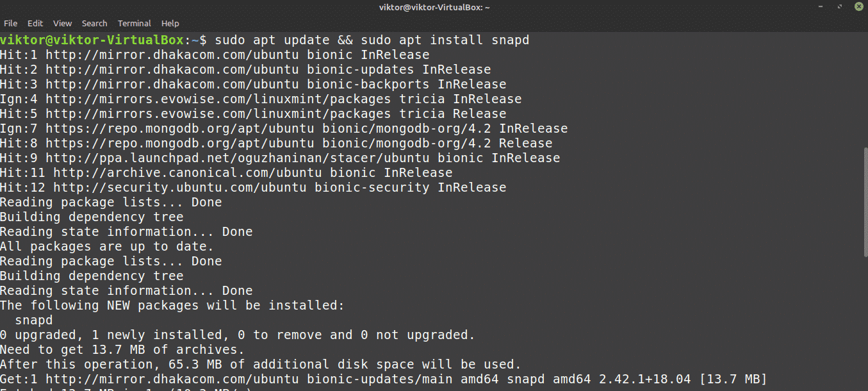Minimize the terminal window
The image size is (868, 391).
tap(821, 6)
